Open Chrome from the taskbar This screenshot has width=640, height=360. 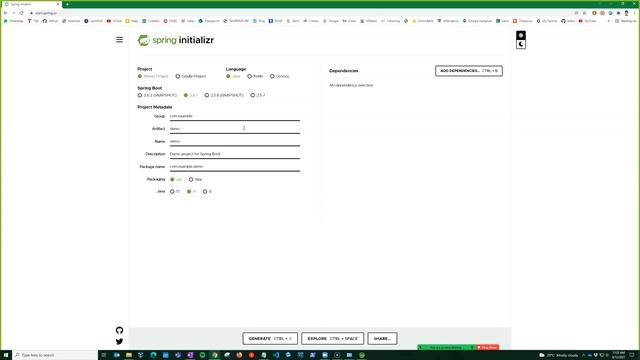click(x=215, y=355)
